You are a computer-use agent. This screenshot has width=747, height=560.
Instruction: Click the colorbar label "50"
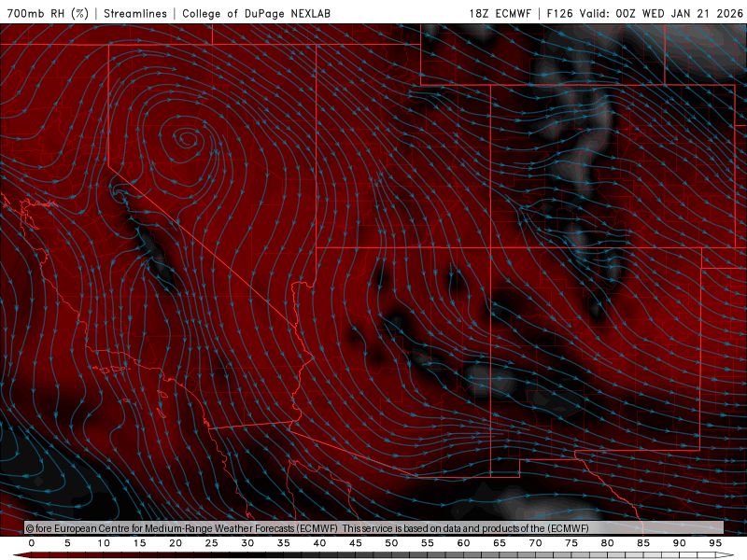[x=391, y=543]
